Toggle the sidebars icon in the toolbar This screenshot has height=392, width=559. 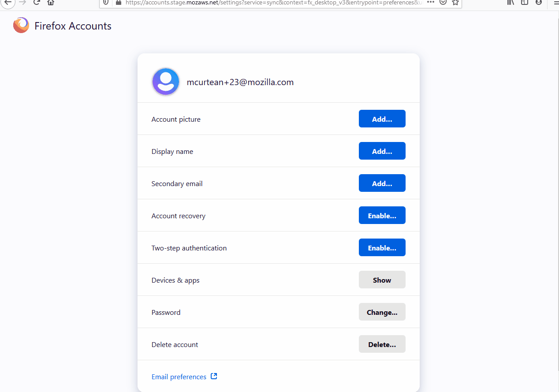525,2
